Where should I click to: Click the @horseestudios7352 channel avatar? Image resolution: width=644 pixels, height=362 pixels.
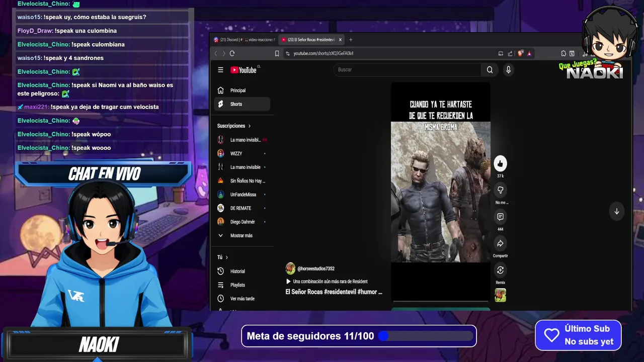[290, 268]
